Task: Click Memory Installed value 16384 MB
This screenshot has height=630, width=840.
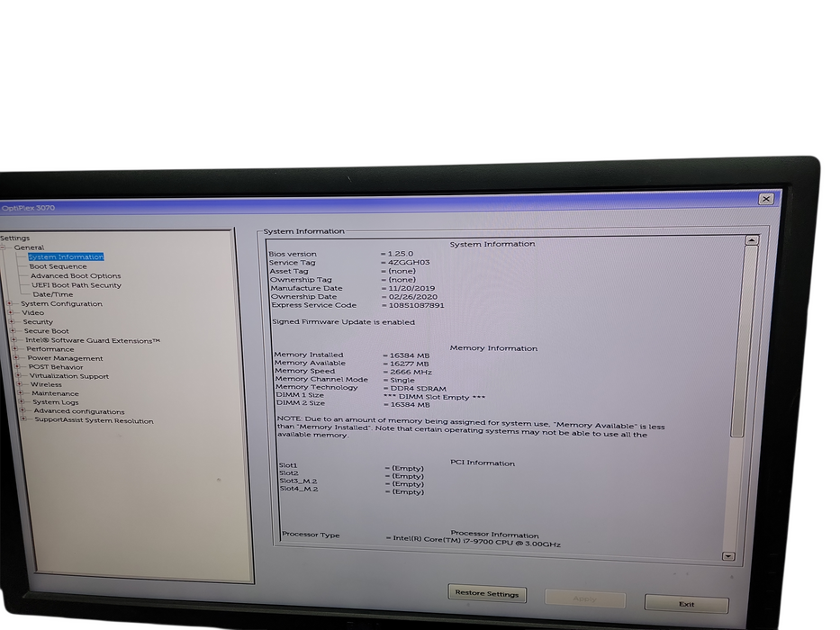Action: point(410,355)
